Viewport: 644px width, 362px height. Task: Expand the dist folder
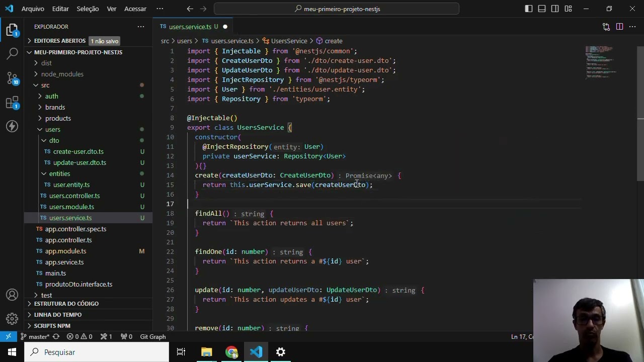88,63
